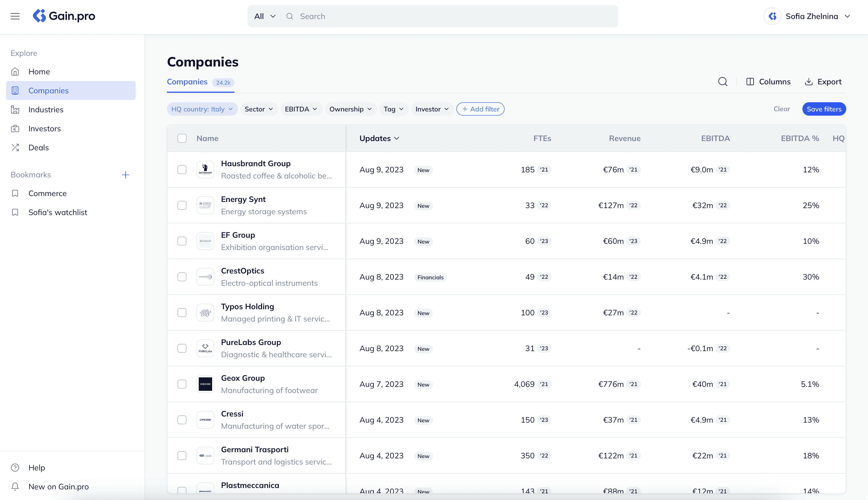
Task: Click the Export button
Action: (823, 82)
